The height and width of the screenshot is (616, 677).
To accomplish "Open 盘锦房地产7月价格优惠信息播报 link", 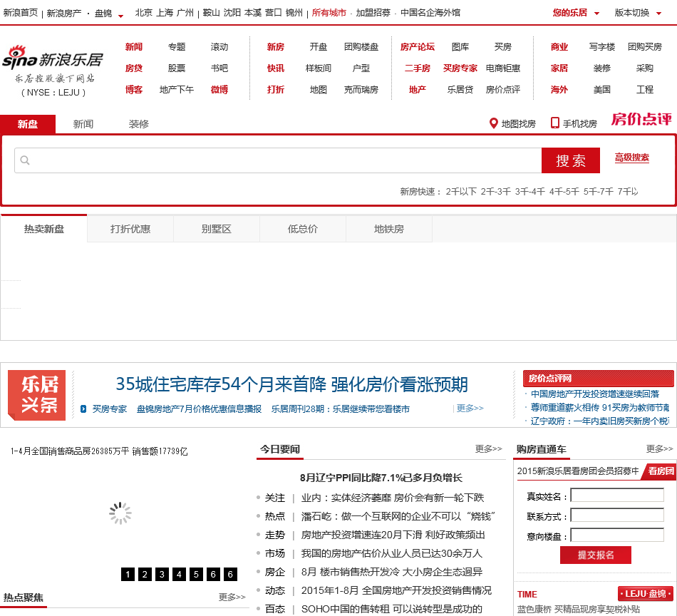I will (199, 409).
